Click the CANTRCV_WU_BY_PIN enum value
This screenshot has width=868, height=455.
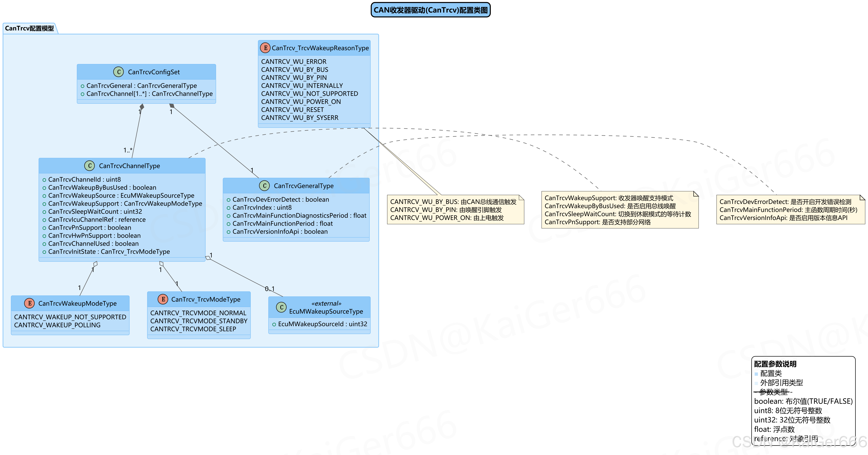[x=294, y=78]
